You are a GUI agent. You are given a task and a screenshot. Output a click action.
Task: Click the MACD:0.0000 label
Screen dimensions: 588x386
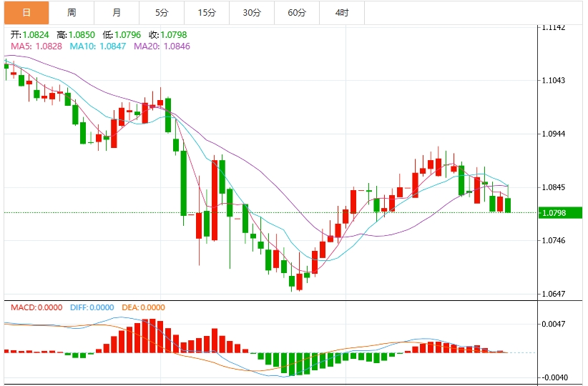[x=36, y=307]
